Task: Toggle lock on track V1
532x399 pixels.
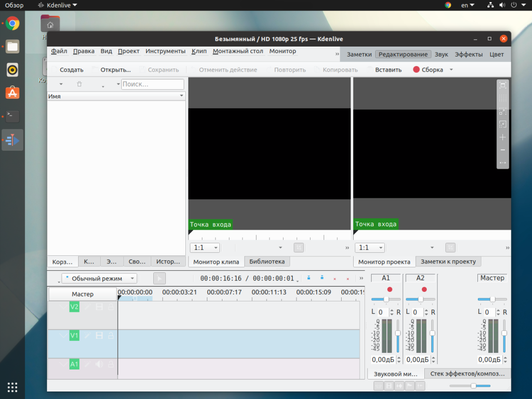Action: tap(111, 335)
